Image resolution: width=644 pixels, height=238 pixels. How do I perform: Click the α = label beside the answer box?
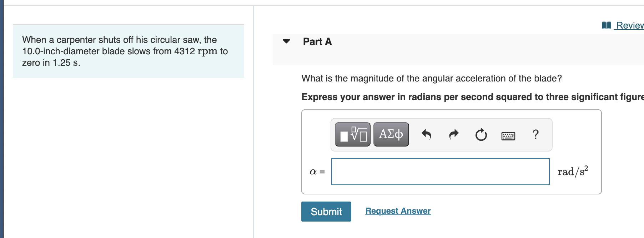point(317,172)
